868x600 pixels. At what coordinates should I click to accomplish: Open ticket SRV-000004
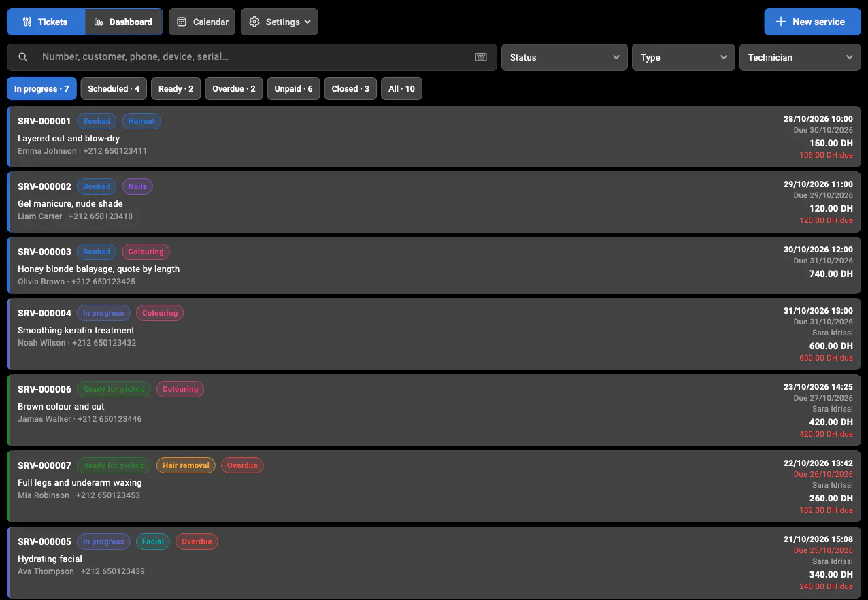coord(434,334)
